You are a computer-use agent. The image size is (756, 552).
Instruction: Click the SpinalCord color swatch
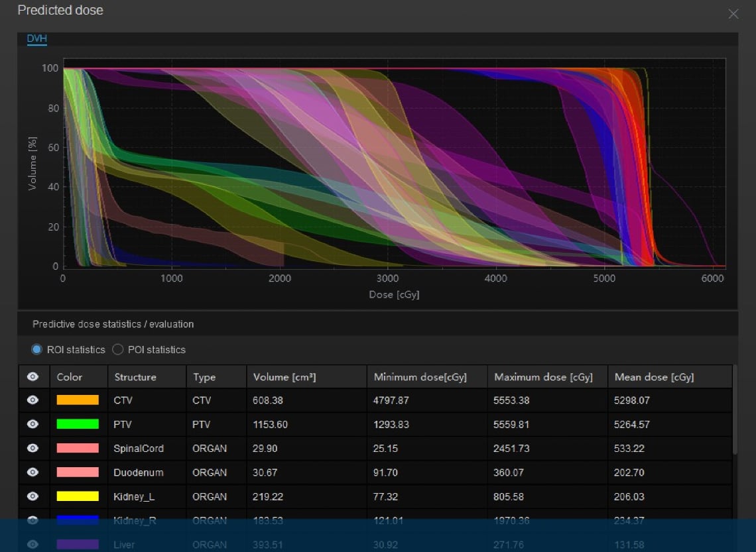[x=78, y=448]
